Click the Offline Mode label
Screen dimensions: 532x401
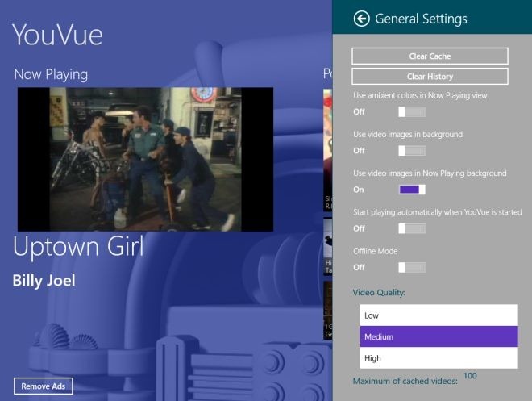376,251
